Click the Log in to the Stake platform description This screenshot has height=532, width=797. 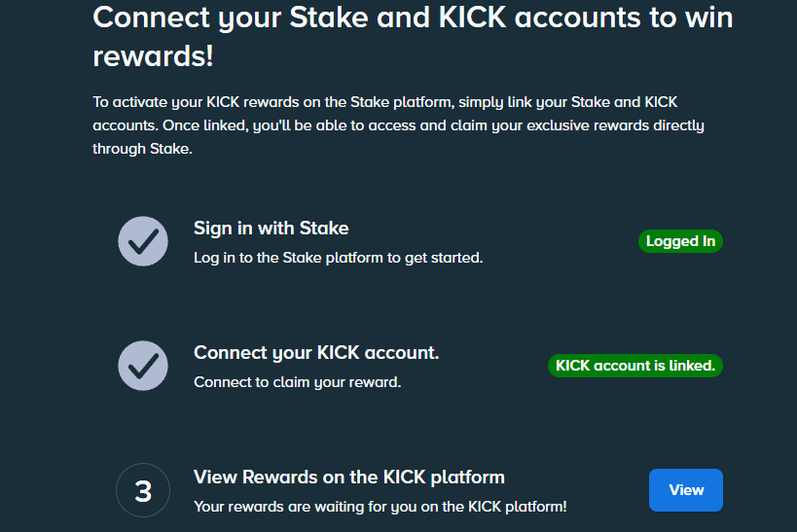click(338, 258)
